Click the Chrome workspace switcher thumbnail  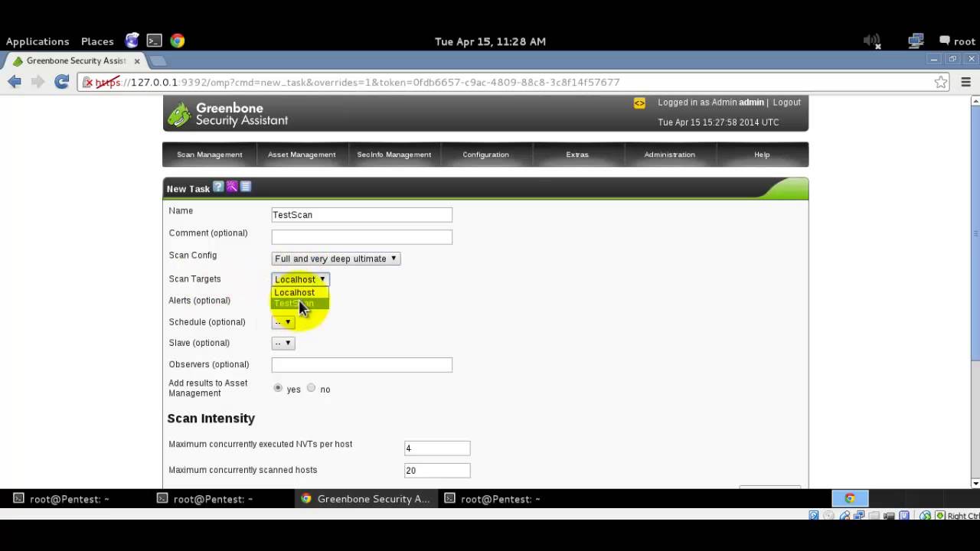tap(850, 498)
